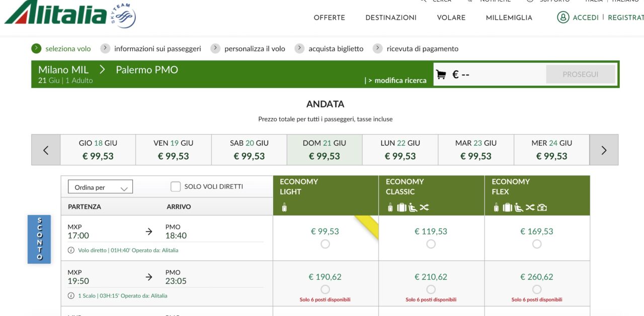Viewport: 644px width, 316px height.
Task: Switch to the LUN 22 GIU date tab
Action: tap(400, 150)
